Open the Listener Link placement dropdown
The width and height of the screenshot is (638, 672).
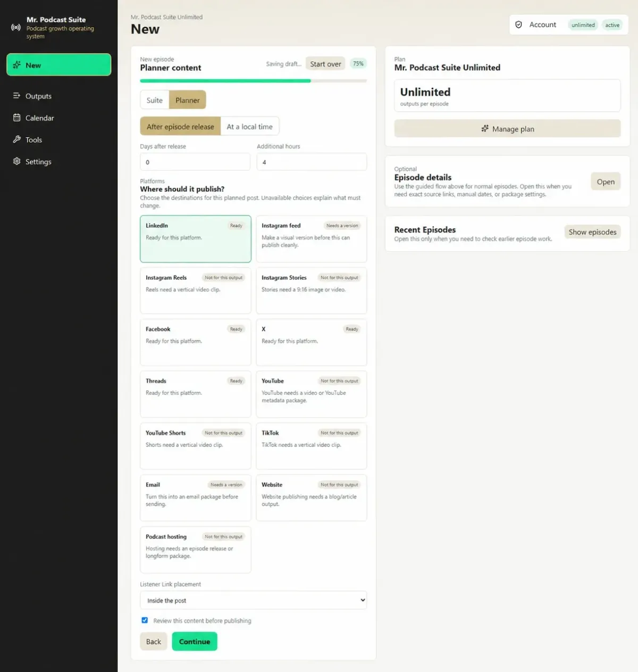tap(253, 600)
